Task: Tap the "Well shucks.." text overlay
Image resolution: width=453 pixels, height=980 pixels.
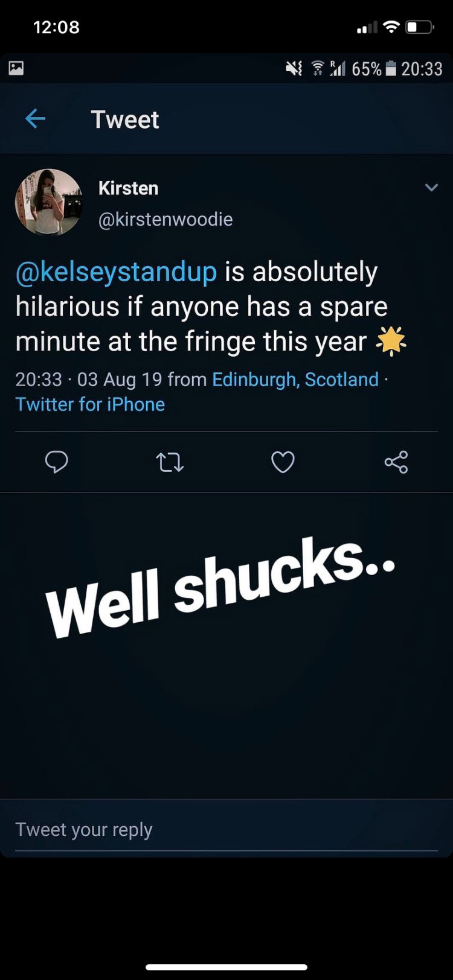Action: click(x=220, y=587)
